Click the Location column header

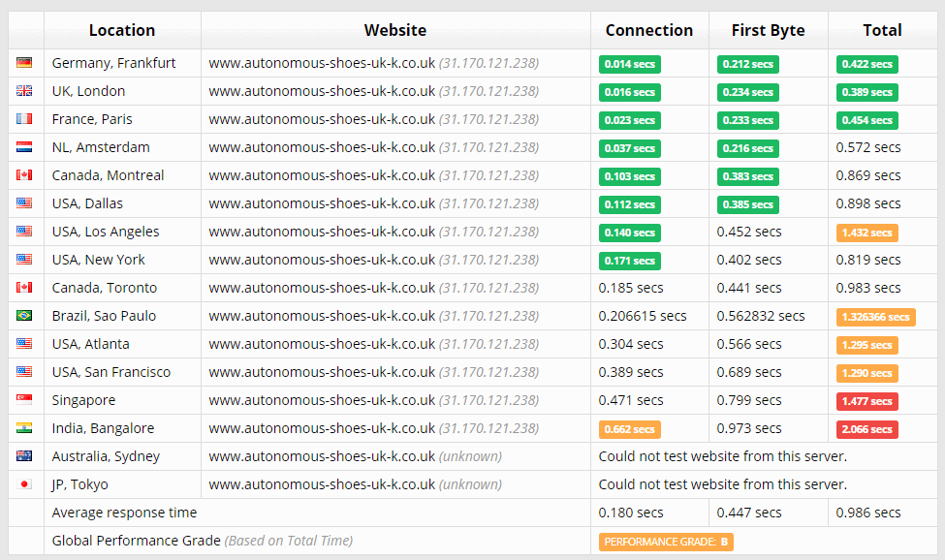[x=122, y=30]
